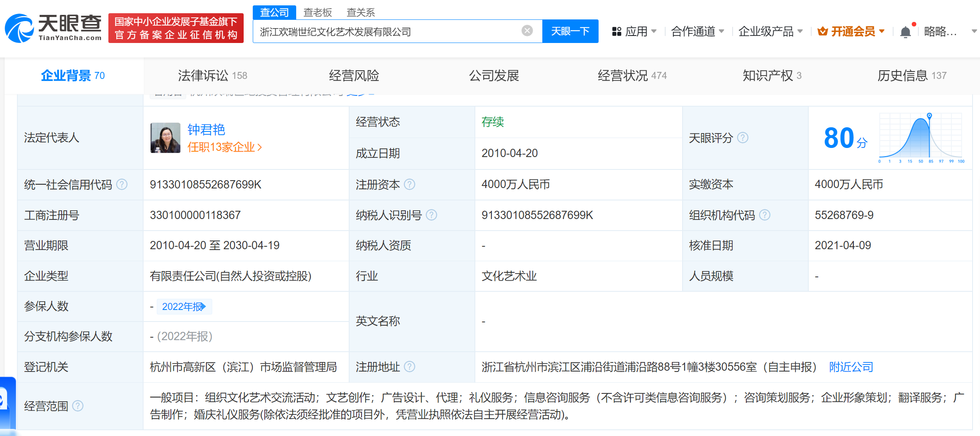Switch to the 历史信息 tab
The height and width of the screenshot is (436, 980).
[x=912, y=76]
